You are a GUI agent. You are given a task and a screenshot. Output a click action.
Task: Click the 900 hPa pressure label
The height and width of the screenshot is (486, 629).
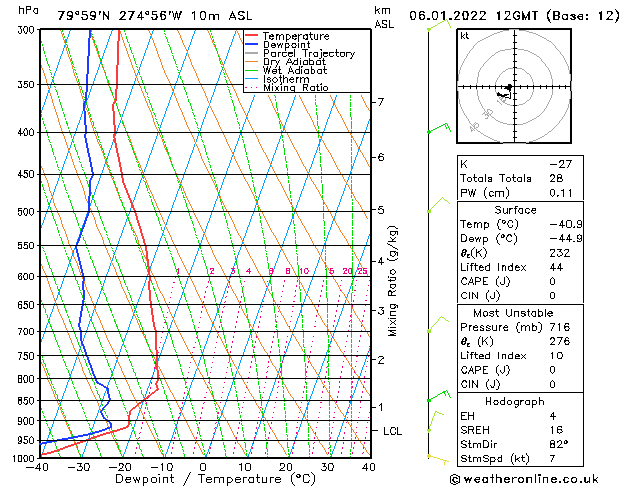tap(28, 421)
